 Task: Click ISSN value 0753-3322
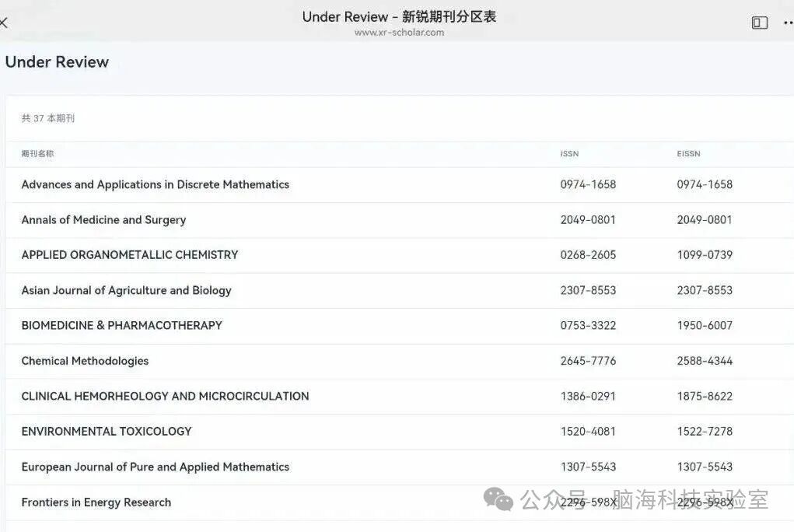click(588, 325)
